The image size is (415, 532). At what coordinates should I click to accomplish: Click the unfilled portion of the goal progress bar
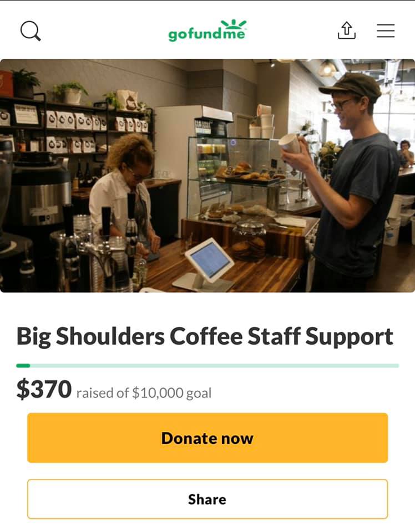pos(215,365)
